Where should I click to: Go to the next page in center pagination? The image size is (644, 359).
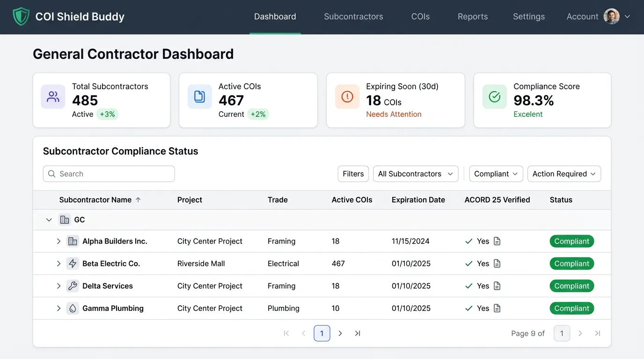coord(340,333)
